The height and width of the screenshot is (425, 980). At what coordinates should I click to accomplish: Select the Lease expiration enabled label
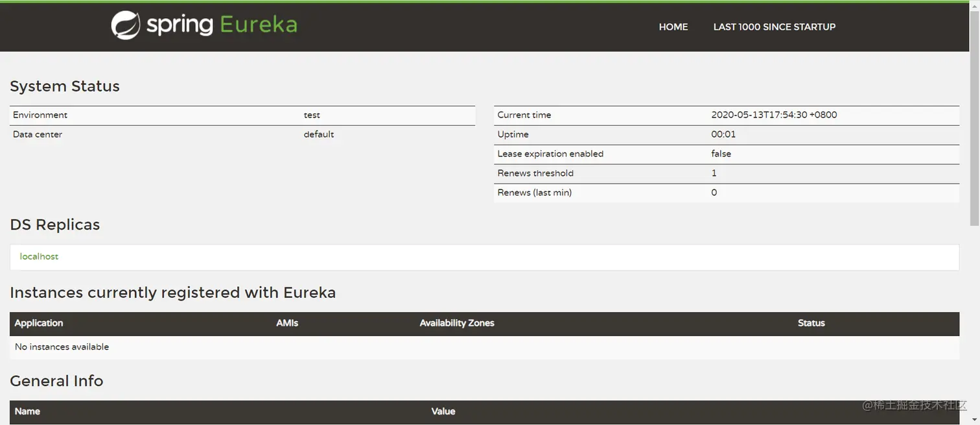[550, 154]
